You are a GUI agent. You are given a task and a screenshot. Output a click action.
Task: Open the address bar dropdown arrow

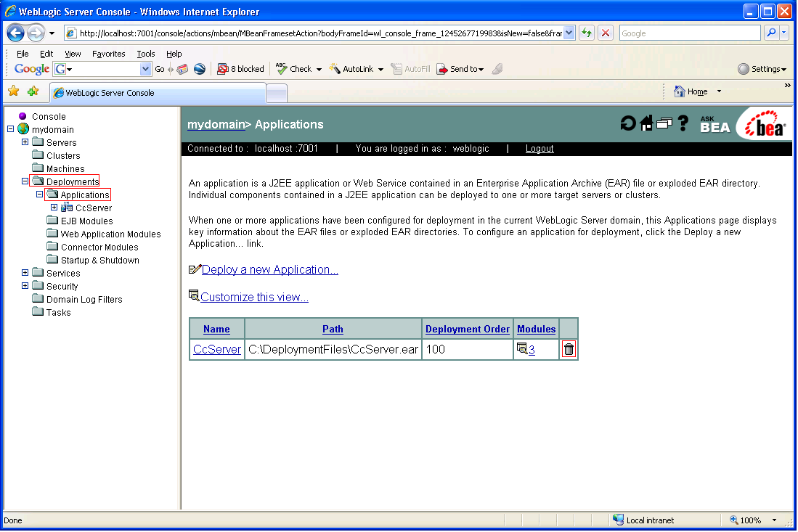(569, 33)
